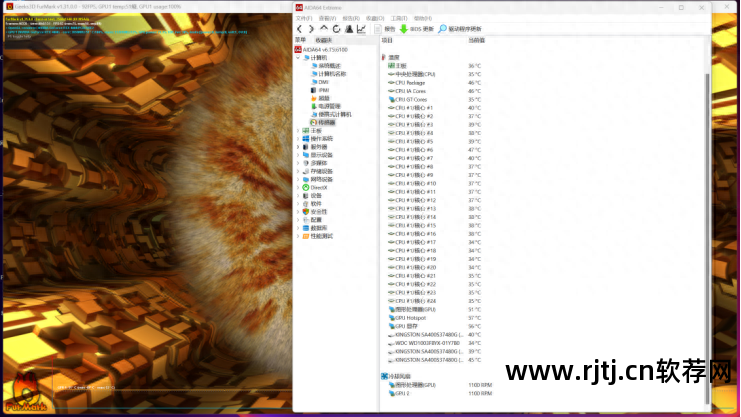Open the 报告(R) menu

(x=351, y=18)
